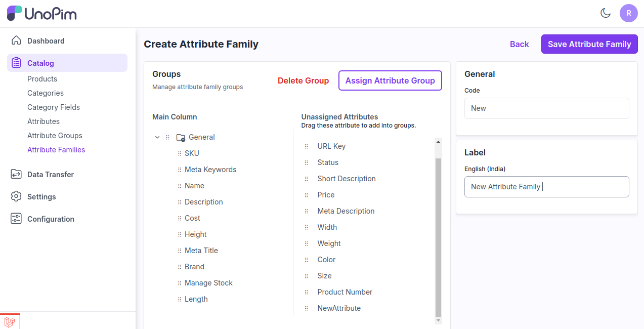Viewport: 644px width, 329px height.
Task: Open the Products page from the sidebar
Action: coord(42,78)
